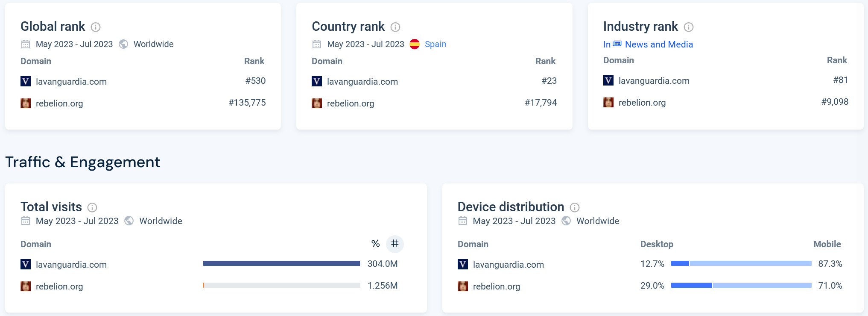Click the rebelion.org device distribution bar

pos(741,285)
